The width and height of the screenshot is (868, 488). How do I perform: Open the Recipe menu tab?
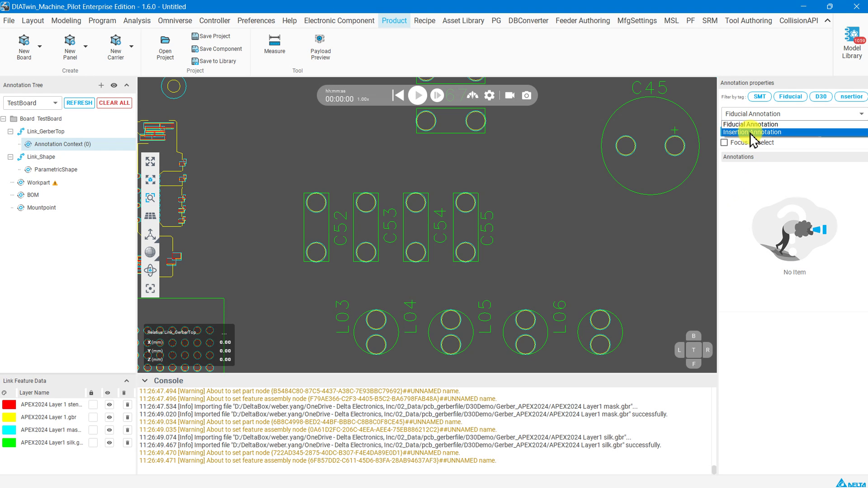tap(424, 21)
